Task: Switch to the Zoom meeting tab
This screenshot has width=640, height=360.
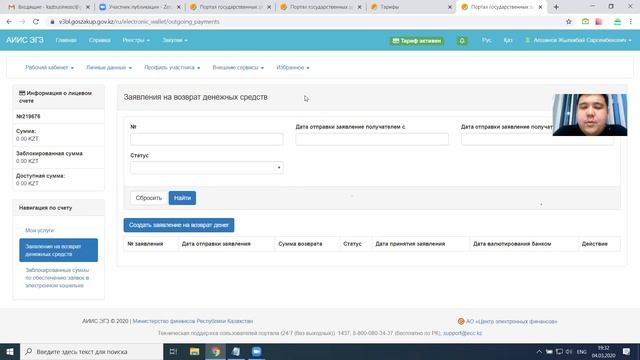Action: tap(140, 7)
